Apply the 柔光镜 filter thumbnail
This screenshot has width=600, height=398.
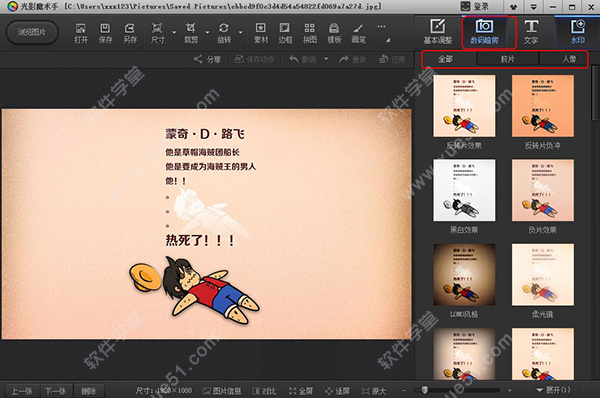tap(543, 274)
